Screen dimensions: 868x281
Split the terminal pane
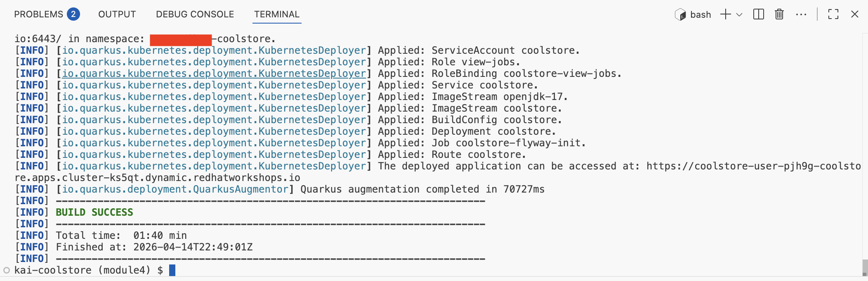point(759,14)
